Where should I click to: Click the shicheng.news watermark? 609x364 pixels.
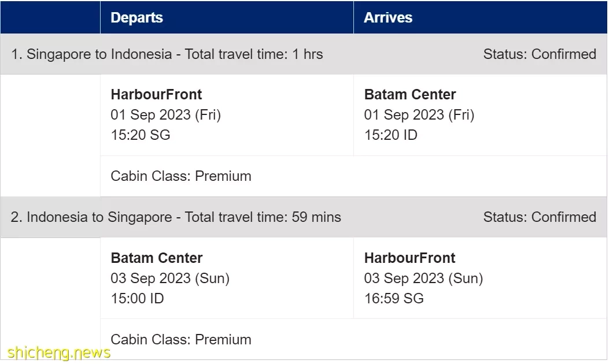click(59, 353)
